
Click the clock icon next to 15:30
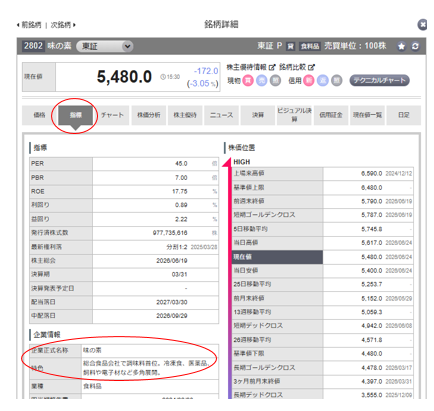pyautogui.click(x=163, y=77)
